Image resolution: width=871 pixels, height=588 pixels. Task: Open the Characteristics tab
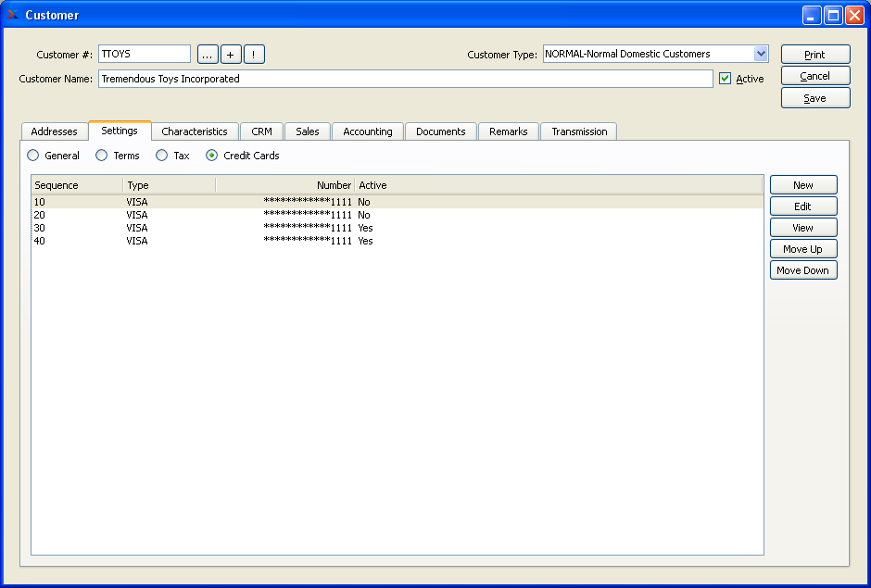pyautogui.click(x=195, y=131)
